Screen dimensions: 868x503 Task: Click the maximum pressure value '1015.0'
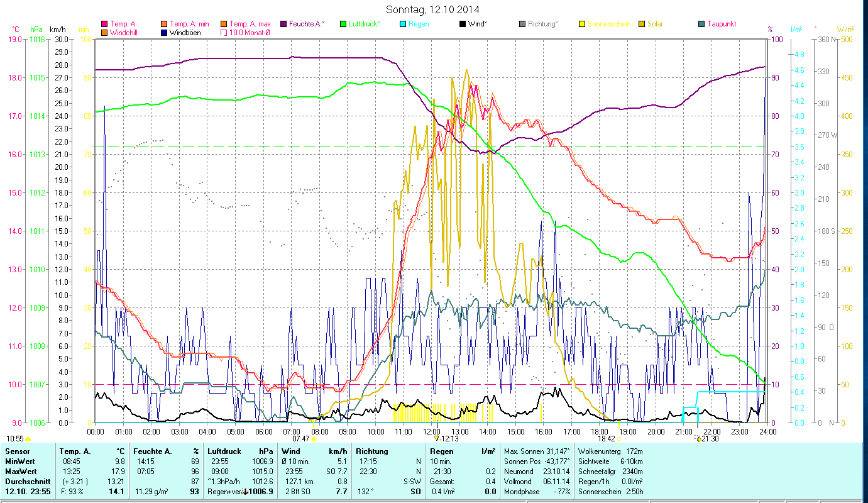click(x=263, y=472)
